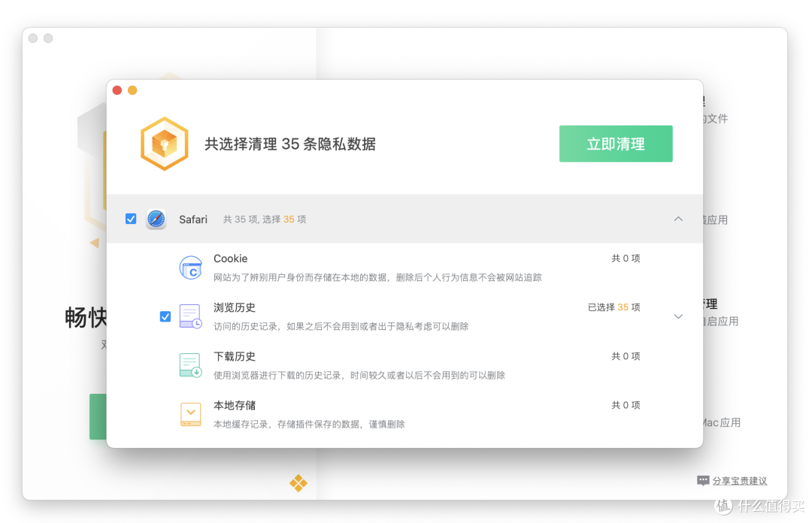Viewport: 812px width, 523px height.
Task: Click the 本地存储 icon
Action: 190,414
